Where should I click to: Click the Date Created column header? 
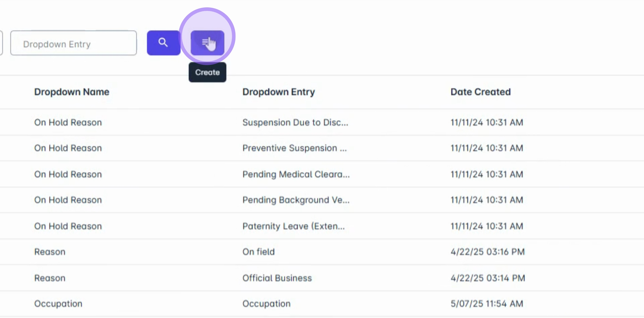480,92
